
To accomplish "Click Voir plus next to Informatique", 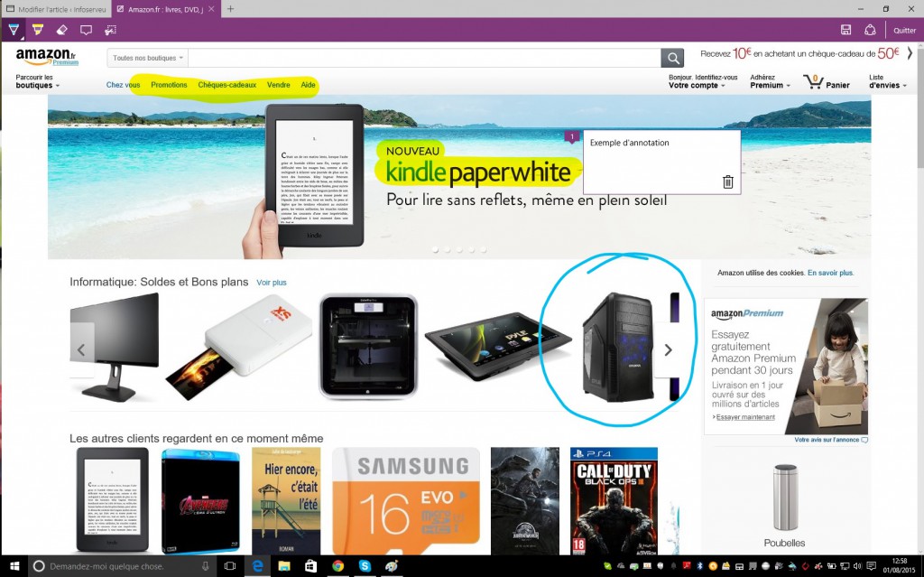I will (272, 283).
